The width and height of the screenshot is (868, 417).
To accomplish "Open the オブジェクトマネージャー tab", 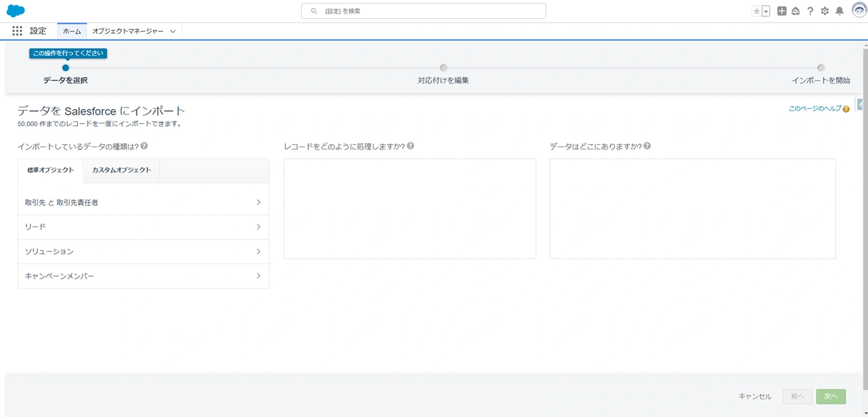I will click(x=128, y=31).
